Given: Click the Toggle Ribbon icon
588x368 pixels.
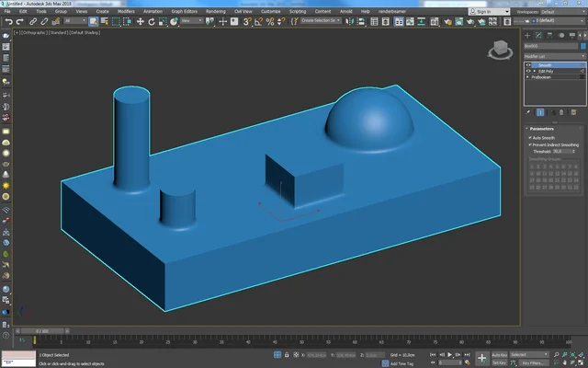Looking at the screenshot, I should pos(399,21).
